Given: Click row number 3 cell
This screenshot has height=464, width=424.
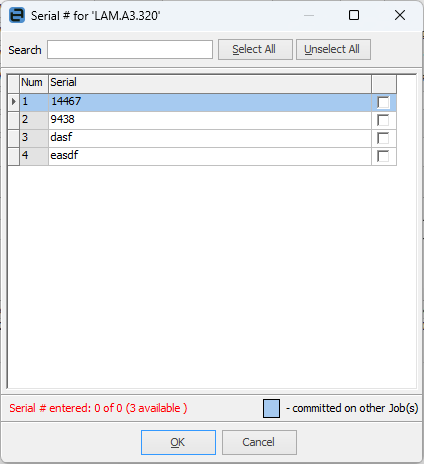Looking at the screenshot, I should coord(34,138).
